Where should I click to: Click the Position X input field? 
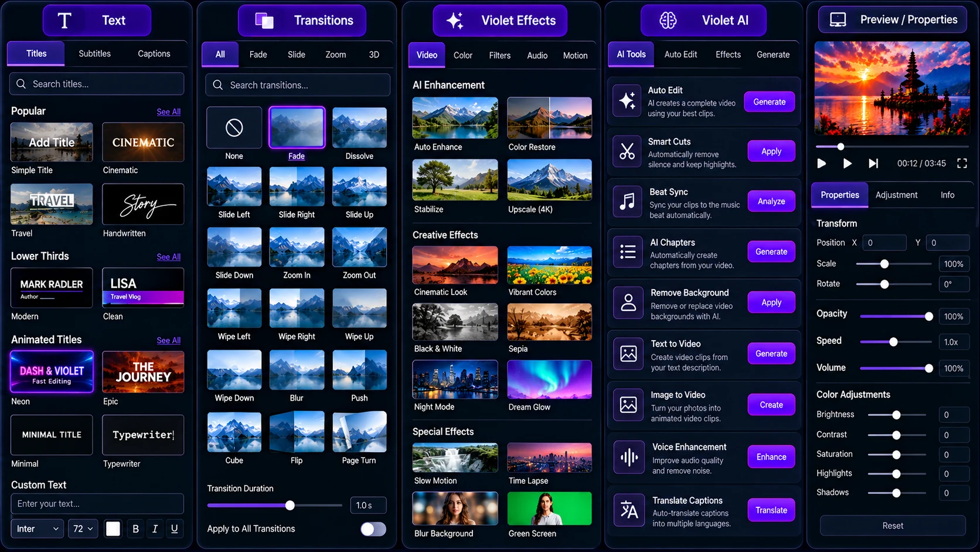point(884,242)
